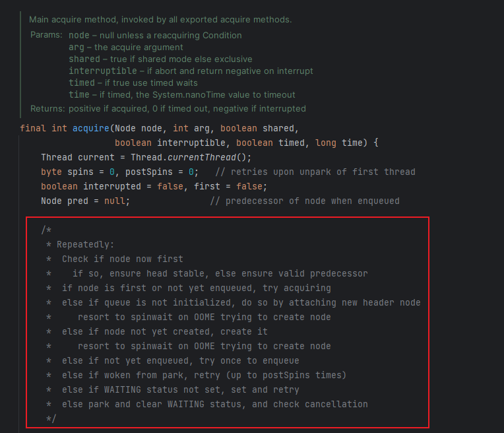
Task: Click the 'shared' param description
Action: (160, 59)
